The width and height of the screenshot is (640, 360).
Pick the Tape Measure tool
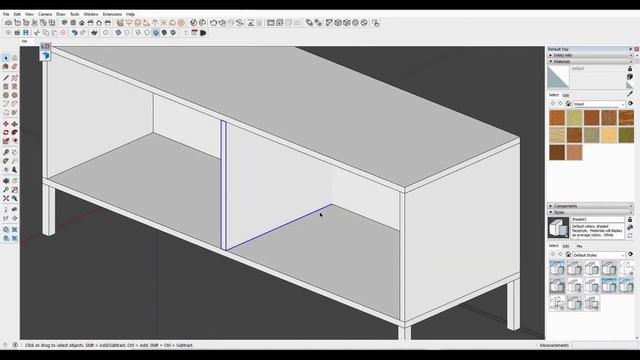[6, 152]
